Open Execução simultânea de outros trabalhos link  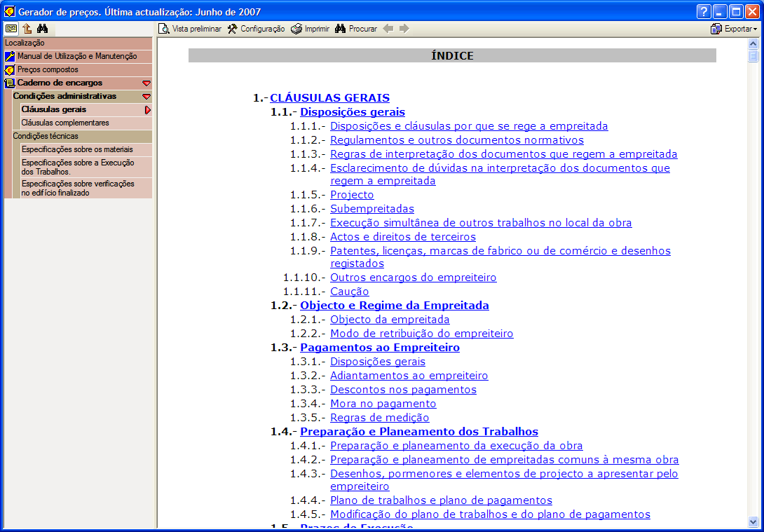(x=481, y=223)
